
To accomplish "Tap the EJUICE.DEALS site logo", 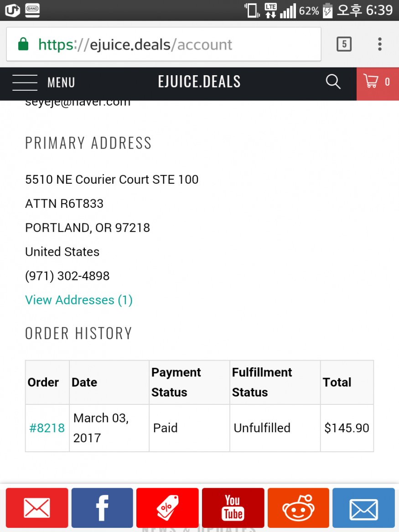I will (199, 82).
